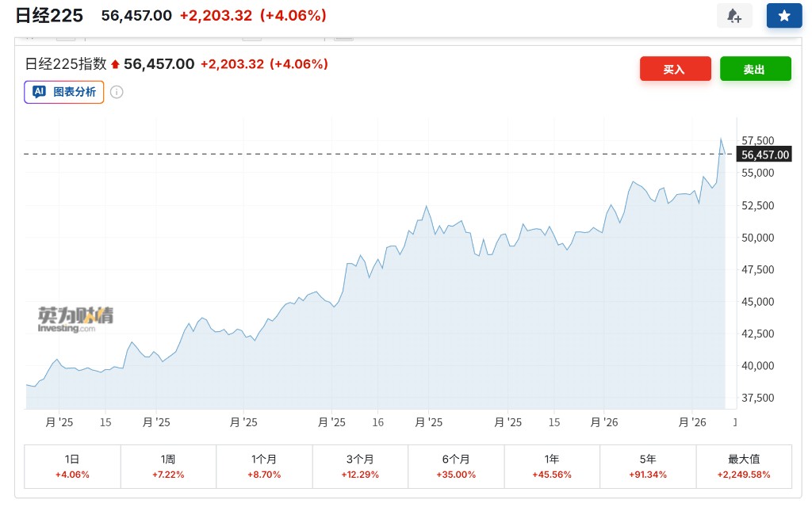Screen dimensions: 812x511
Task: Switch to the 1周 range tab
Action: (168, 466)
